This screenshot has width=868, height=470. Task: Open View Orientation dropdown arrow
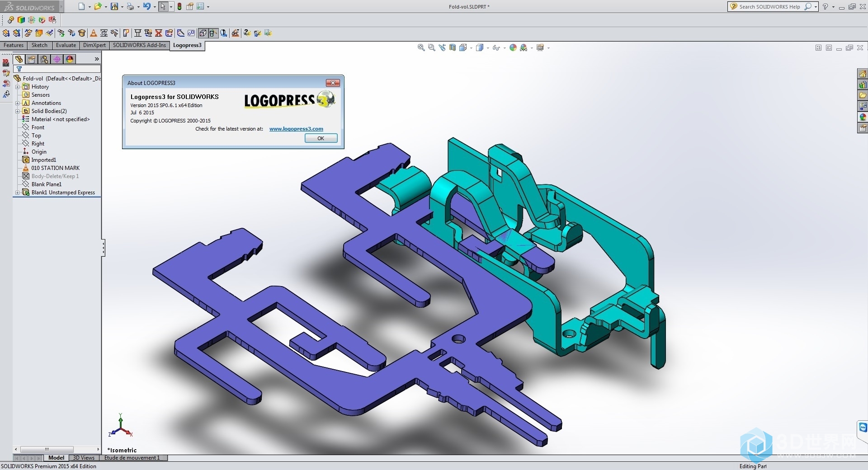[471, 48]
